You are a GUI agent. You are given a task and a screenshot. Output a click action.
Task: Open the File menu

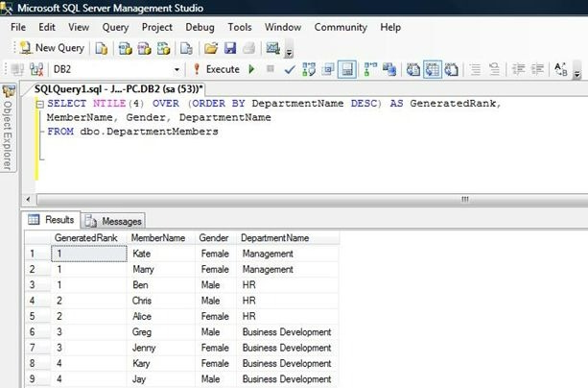click(x=18, y=27)
